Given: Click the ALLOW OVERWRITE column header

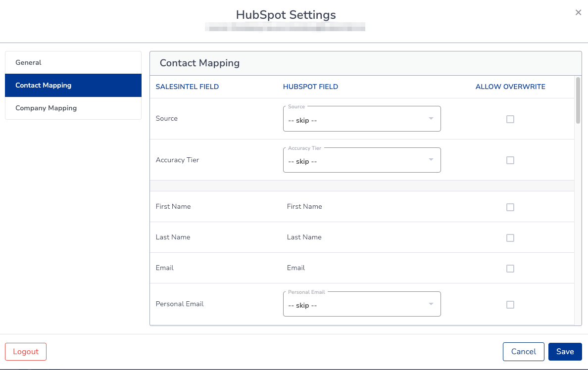Looking at the screenshot, I should point(510,87).
